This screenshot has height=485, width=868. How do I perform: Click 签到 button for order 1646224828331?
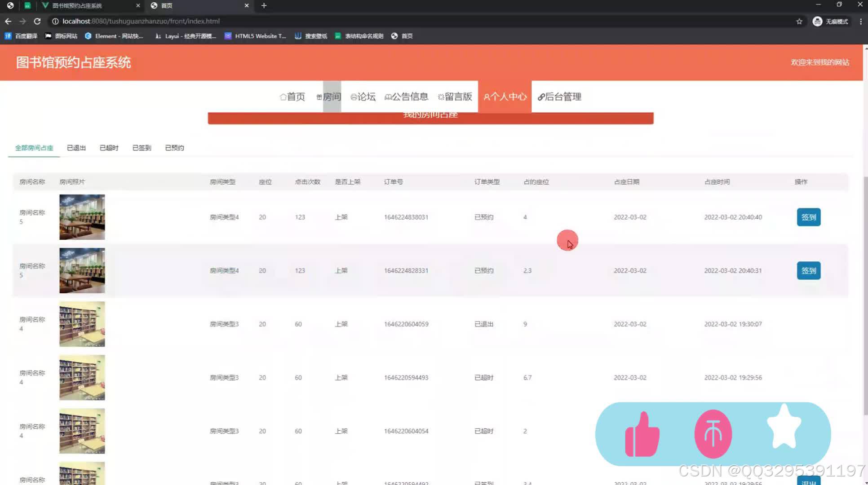point(809,270)
